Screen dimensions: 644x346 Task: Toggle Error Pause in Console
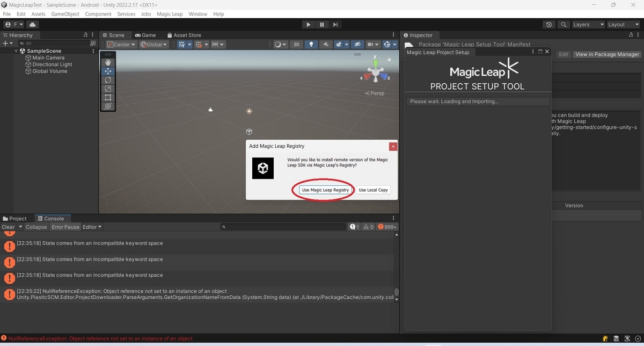pyautogui.click(x=65, y=227)
